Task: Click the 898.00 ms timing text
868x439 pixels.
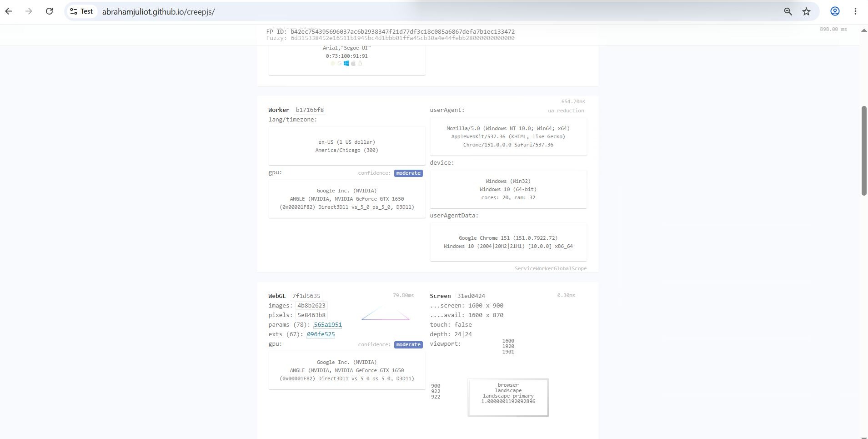Action: coord(833,29)
